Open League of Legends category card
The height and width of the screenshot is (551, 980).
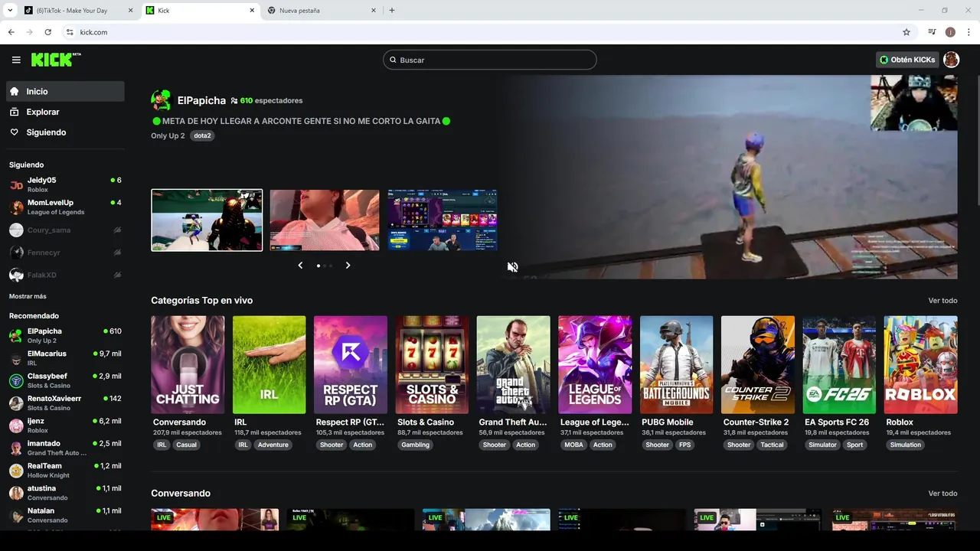coord(595,365)
